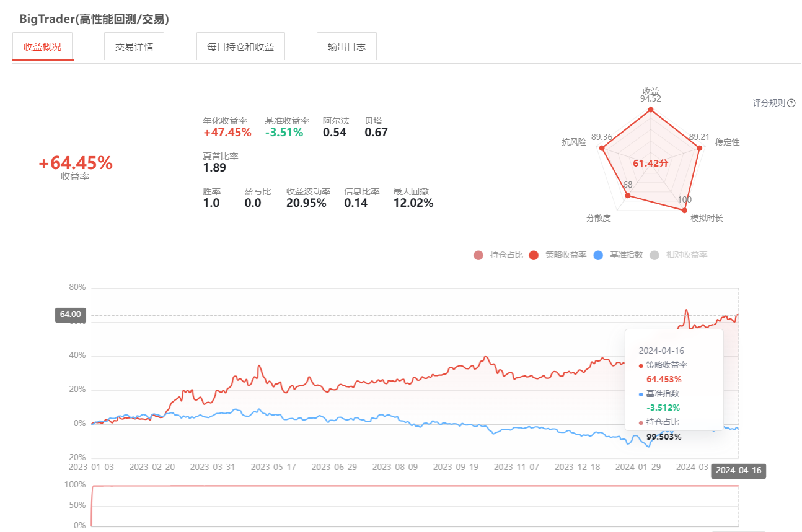Click the 抗风险 vertex dot on radar chart
This screenshot has width=802, height=532.
click(601, 148)
